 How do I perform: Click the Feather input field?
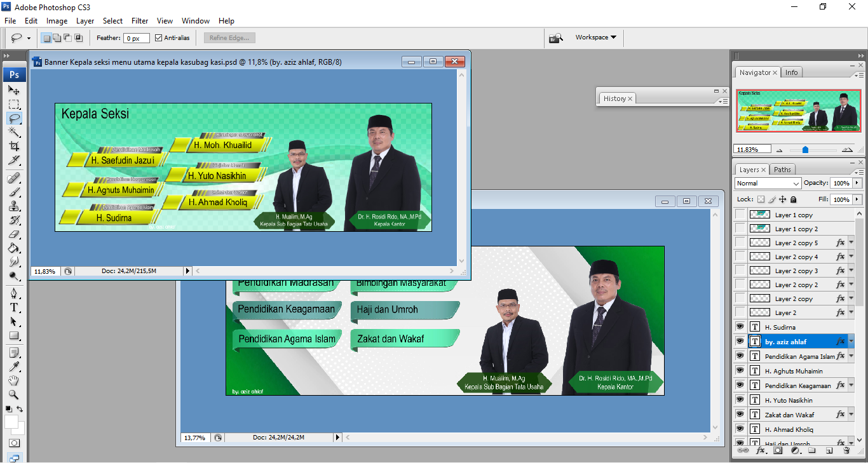136,38
